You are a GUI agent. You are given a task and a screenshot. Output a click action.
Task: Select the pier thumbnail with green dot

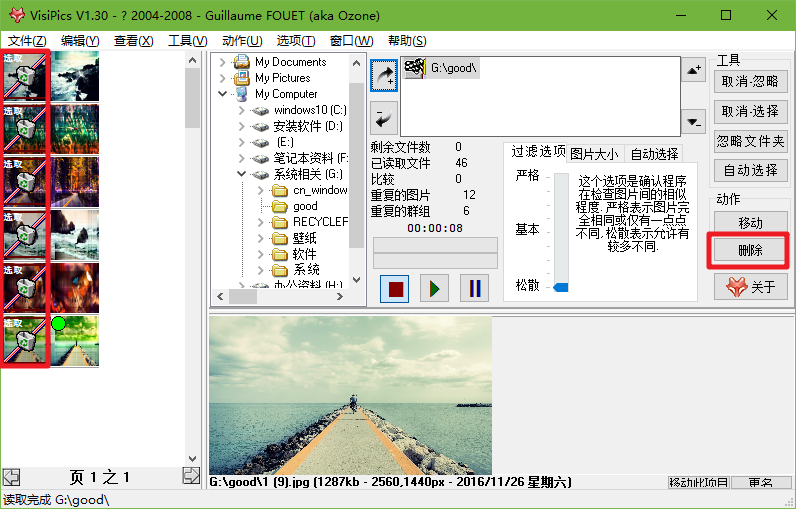point(75,341)
